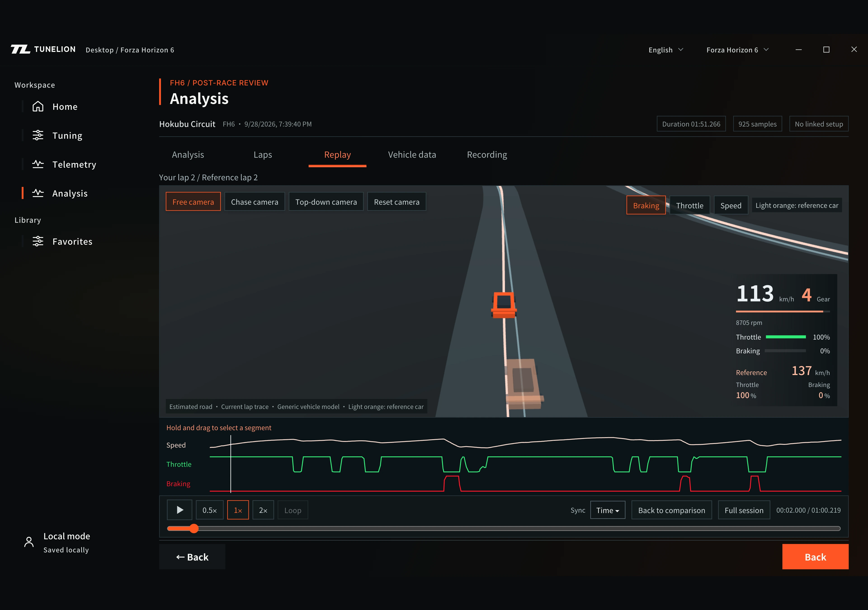Toggle the Braking overlay

(646, 205)
